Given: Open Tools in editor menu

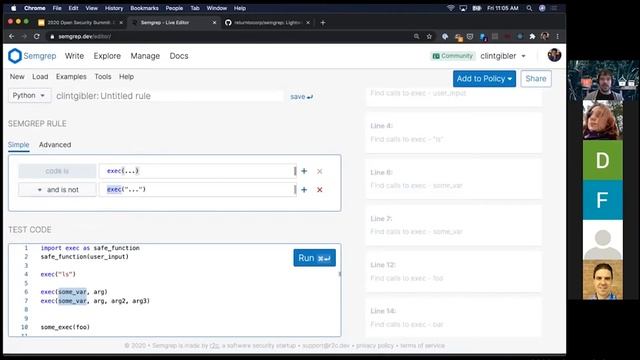Looking at the screenshot, I should (102, 77).
